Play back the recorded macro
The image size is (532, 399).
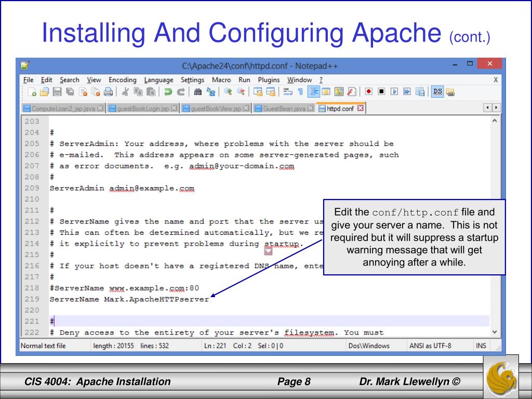394,91
